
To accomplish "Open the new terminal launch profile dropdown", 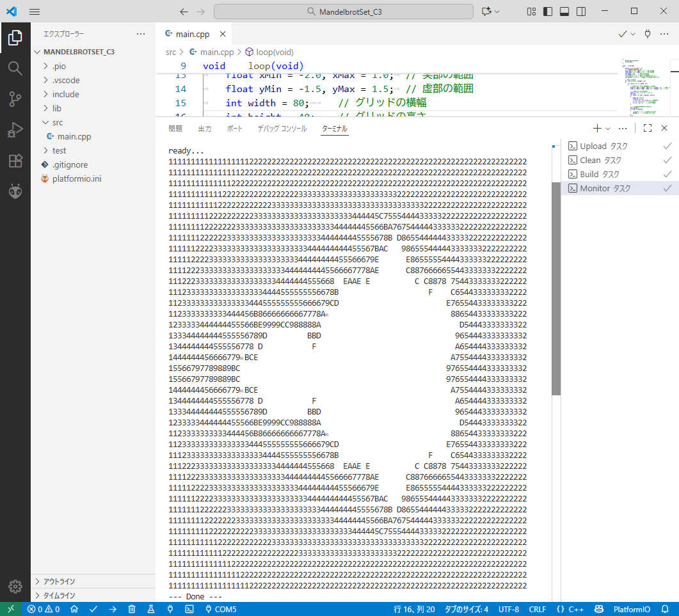I will tap(608, 129).
